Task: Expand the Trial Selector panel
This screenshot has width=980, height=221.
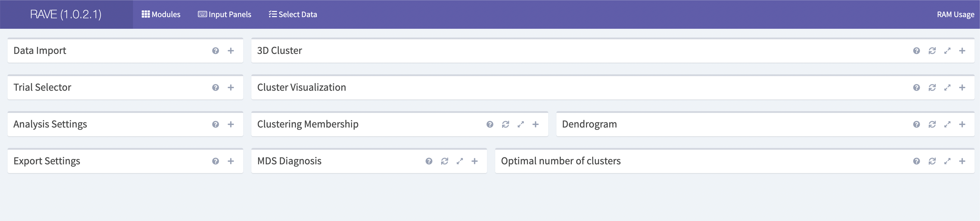Action: [x=231, y=88]
